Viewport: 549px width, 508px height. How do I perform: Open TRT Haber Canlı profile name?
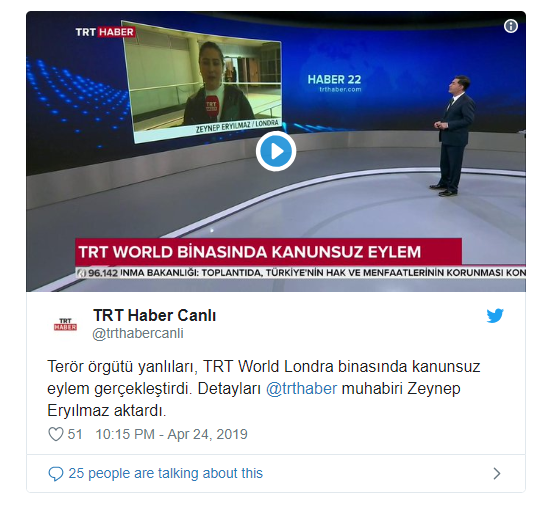click(154, 315)
